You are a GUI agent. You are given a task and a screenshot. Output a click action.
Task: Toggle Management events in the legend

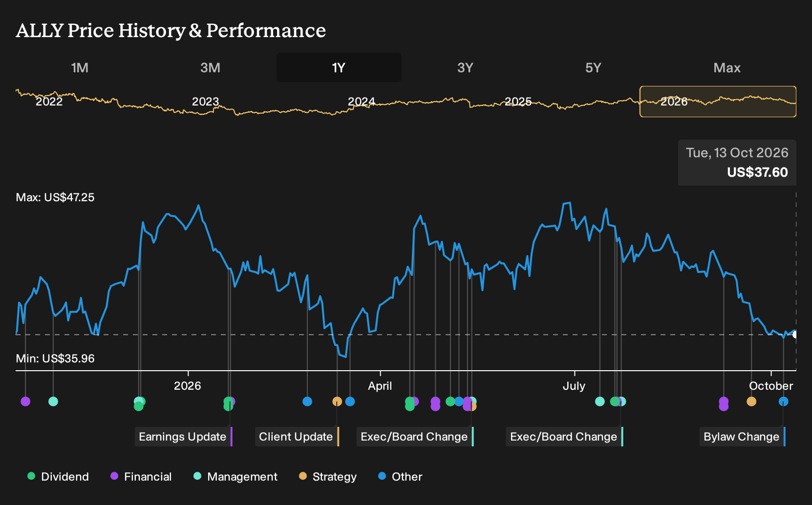point(235,477)
